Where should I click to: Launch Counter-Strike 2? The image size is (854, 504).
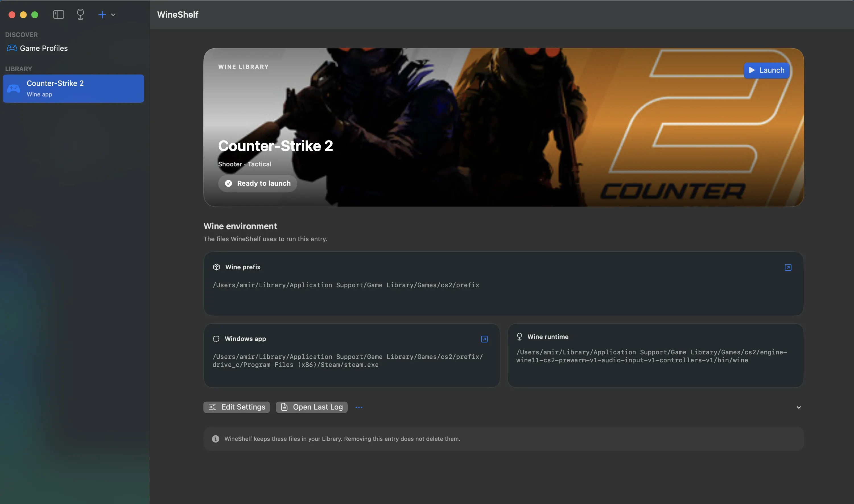coord(766,70)
